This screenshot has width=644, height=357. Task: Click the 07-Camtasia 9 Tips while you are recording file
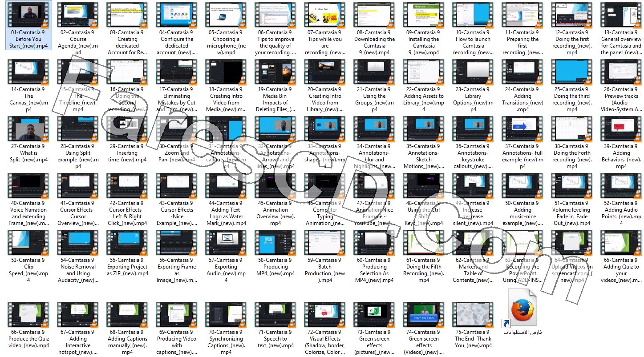325,28
